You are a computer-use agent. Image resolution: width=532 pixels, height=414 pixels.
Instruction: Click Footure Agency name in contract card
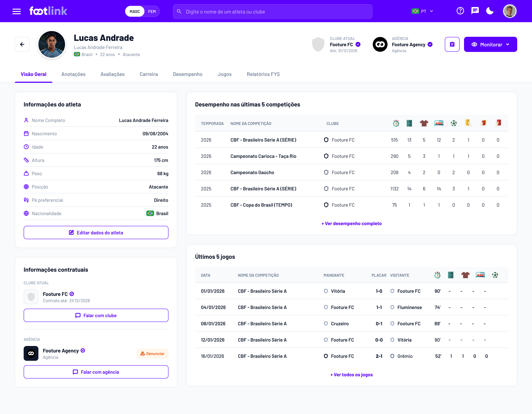61,351
